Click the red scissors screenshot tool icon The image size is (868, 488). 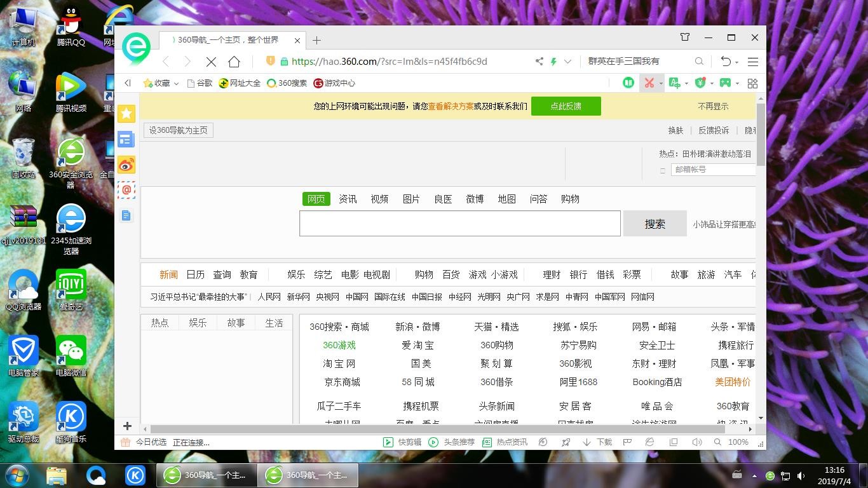649,83
